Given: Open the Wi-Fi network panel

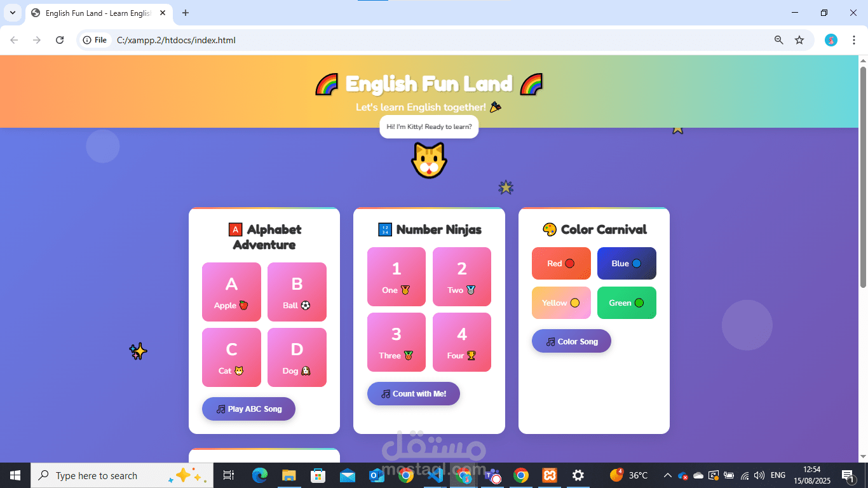Looking at the screenshot, I should tap(745, 475).
